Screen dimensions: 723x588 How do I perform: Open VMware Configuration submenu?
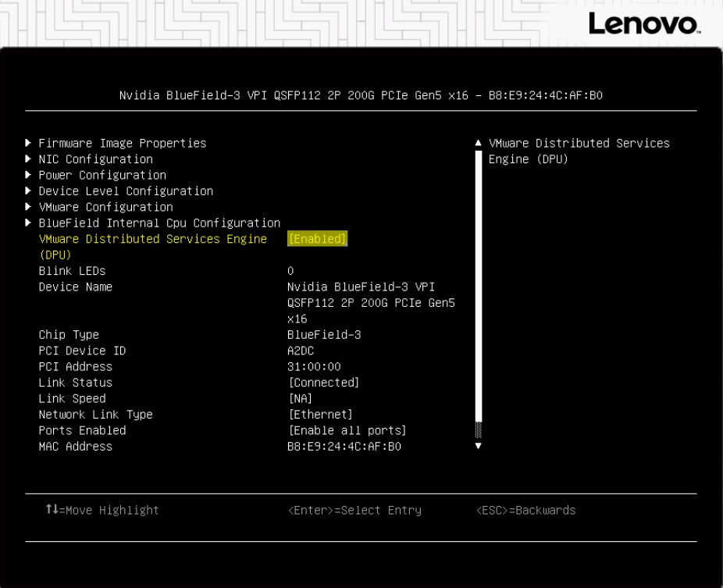tap(106, 207)
